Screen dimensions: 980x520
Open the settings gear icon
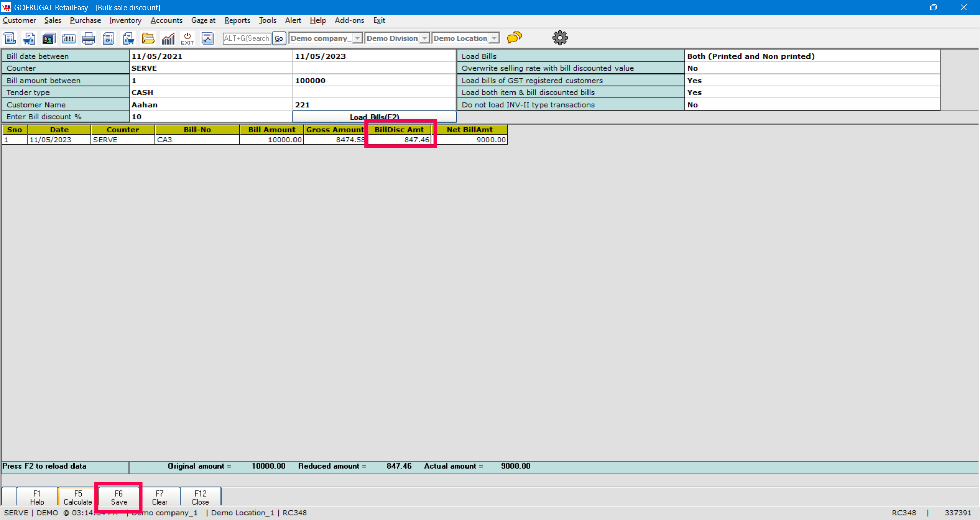click(x=560, y=38)
